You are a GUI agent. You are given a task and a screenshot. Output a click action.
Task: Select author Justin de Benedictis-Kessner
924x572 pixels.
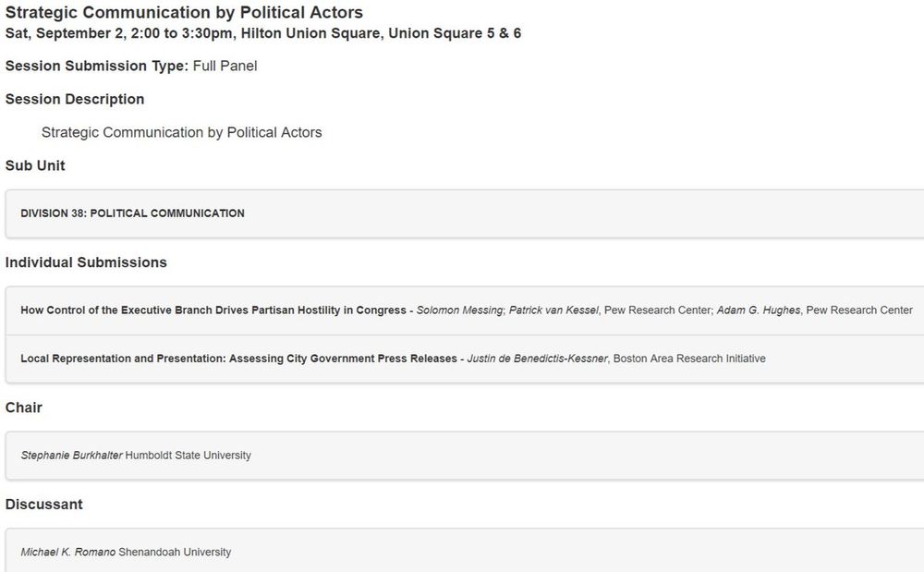538,359
